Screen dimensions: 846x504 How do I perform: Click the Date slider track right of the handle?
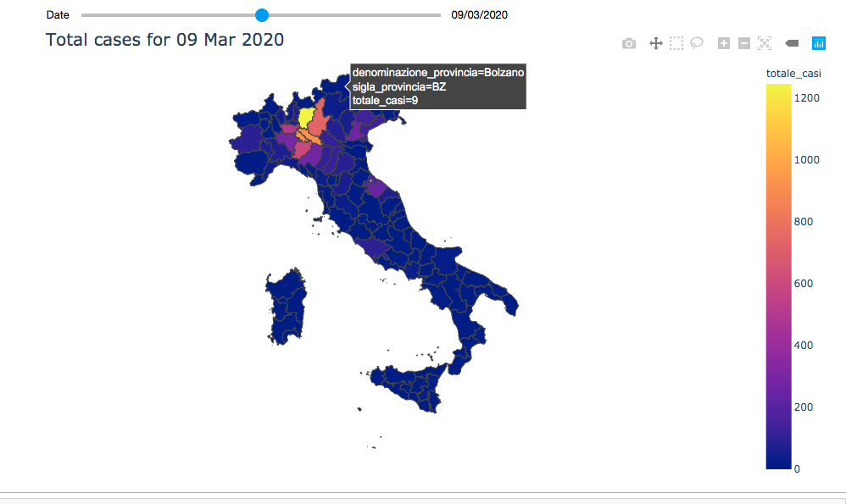(x=356, y=15)
